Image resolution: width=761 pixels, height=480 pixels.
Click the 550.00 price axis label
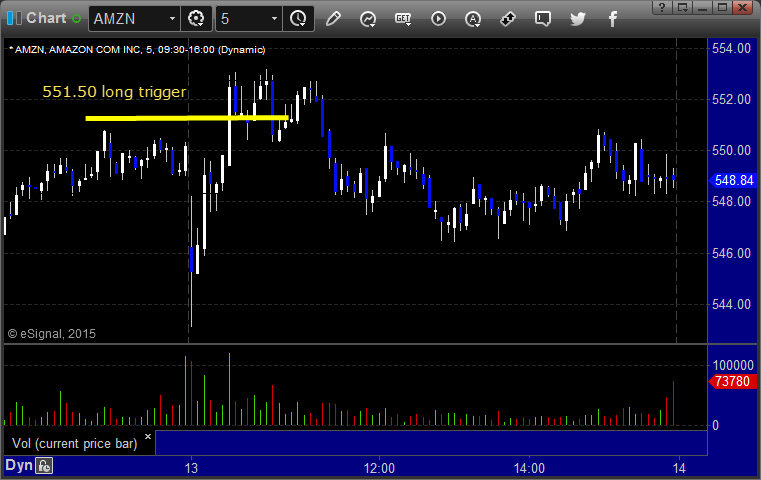731,150
